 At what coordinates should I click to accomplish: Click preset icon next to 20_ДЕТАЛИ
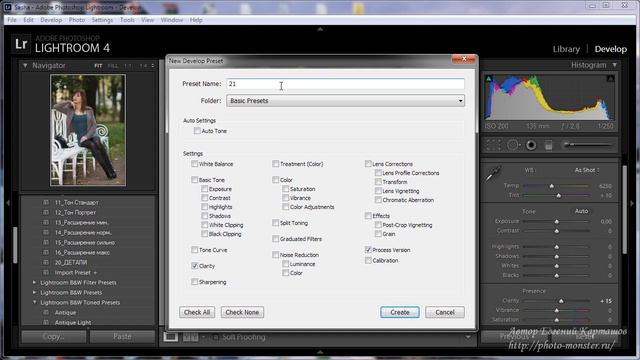(x=46, y=262)
